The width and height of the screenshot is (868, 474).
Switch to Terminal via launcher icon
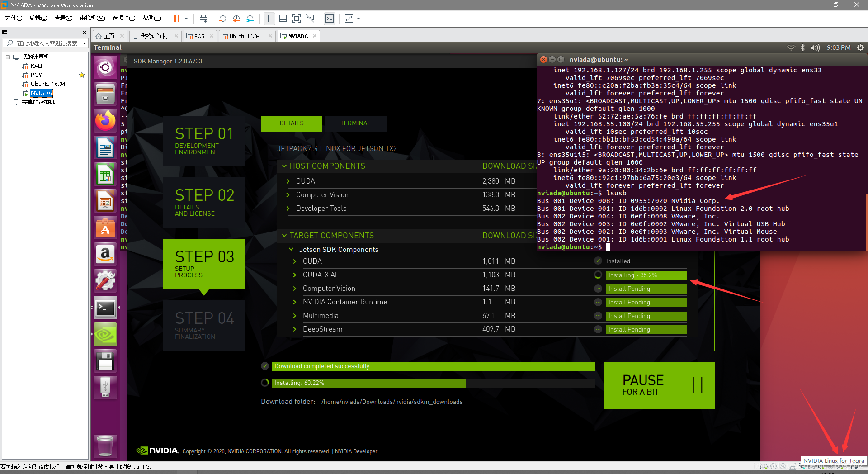(x=105, y=308)
